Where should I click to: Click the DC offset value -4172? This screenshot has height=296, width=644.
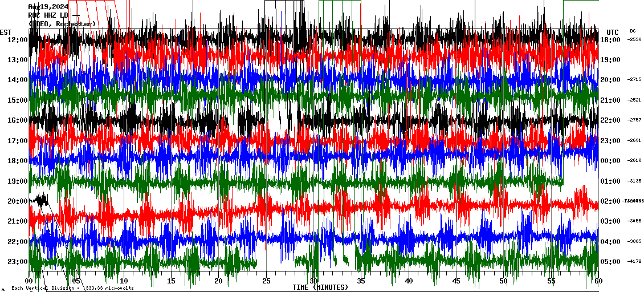[x=634, y=262]
